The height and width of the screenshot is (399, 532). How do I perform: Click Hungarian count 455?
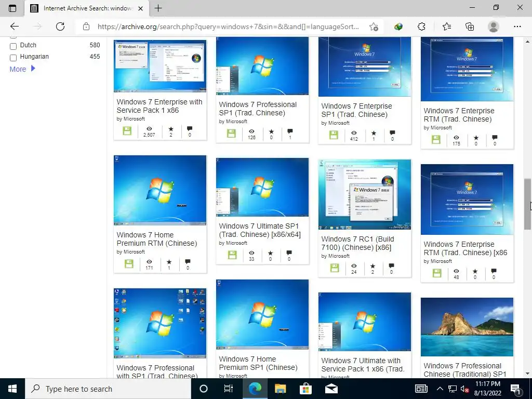pos(95,57)
